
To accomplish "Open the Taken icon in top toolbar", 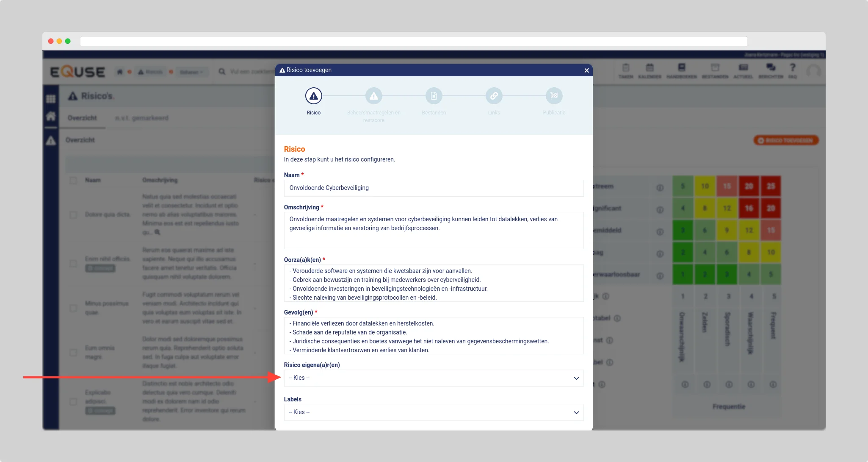I will pyautogui.click(x=625, y=68).
